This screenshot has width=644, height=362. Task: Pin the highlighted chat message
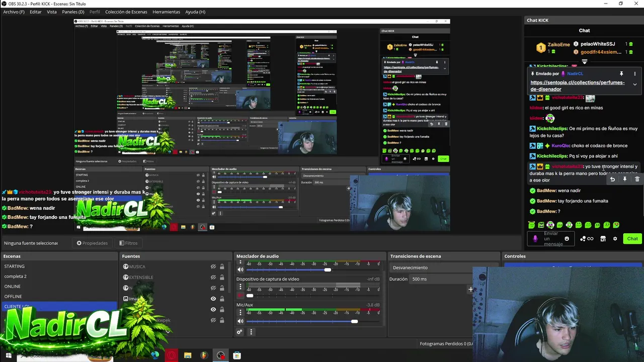click(625, 179)
